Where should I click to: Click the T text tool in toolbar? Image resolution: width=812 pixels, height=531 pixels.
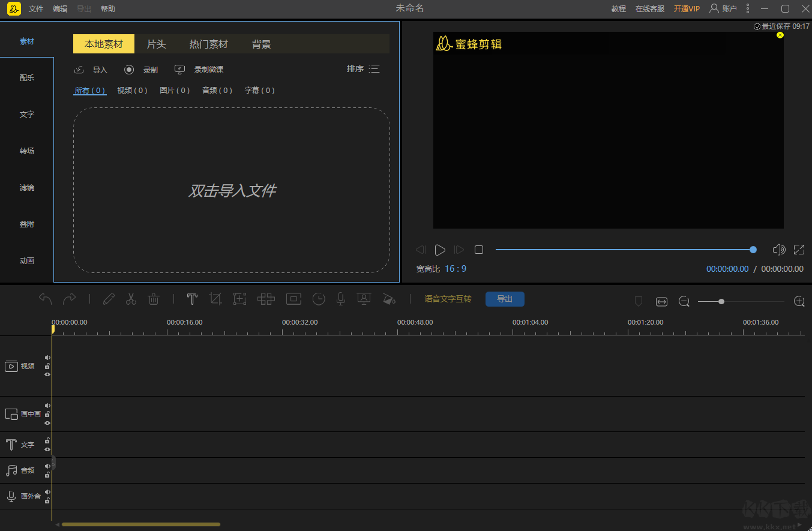coord(192,299)
